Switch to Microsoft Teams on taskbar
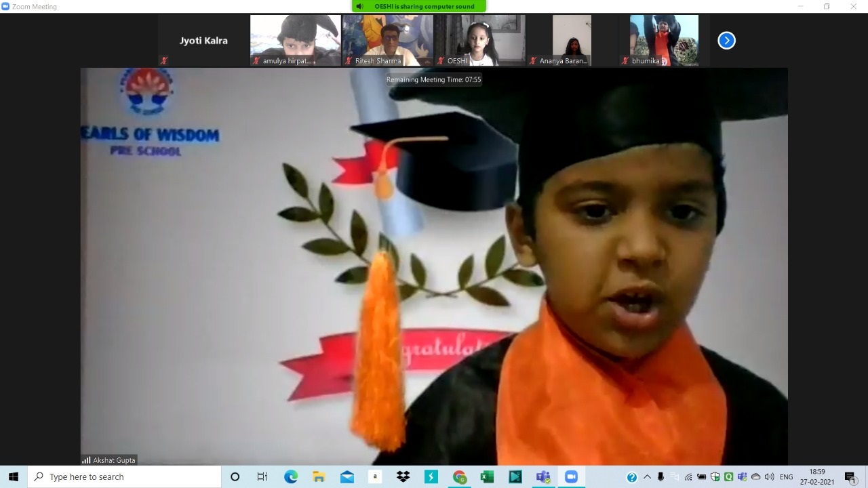868x488 pixels. (543, 476)
